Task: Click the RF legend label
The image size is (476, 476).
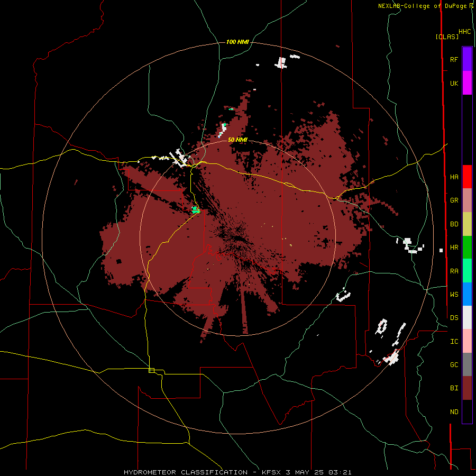Action: (x=454, y=59)
